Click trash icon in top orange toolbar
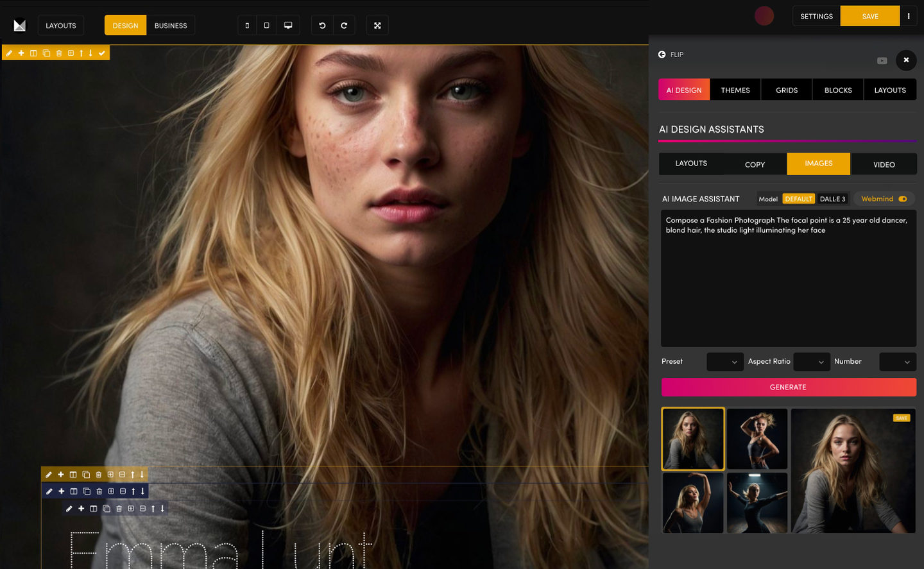924x569 pixels. click(59, 53)
